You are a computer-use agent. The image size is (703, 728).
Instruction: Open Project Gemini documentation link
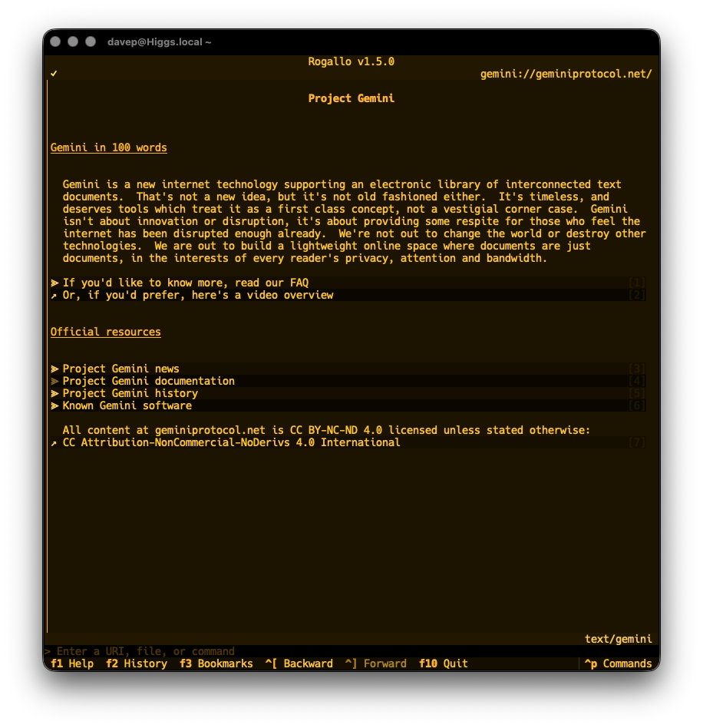pos(348,381)
